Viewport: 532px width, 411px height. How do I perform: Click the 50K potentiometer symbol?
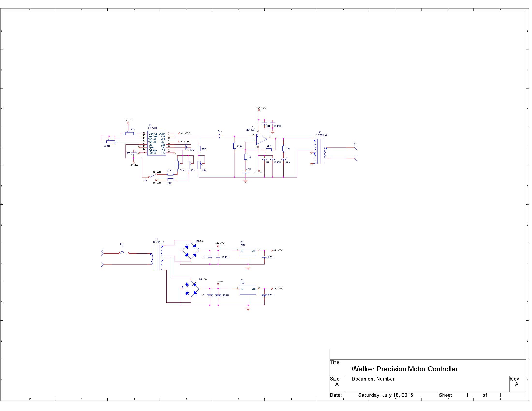(199, 165)
